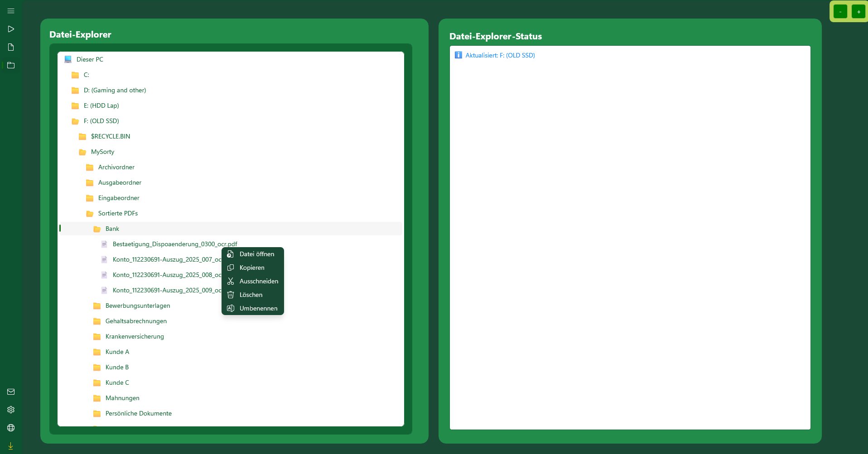Select Bestaetigung_Dispoaenderung_0300_ocr.pdf file
The width and height of the screenshot is (868, 454).
pyautogui.click(x=174, y=244)
